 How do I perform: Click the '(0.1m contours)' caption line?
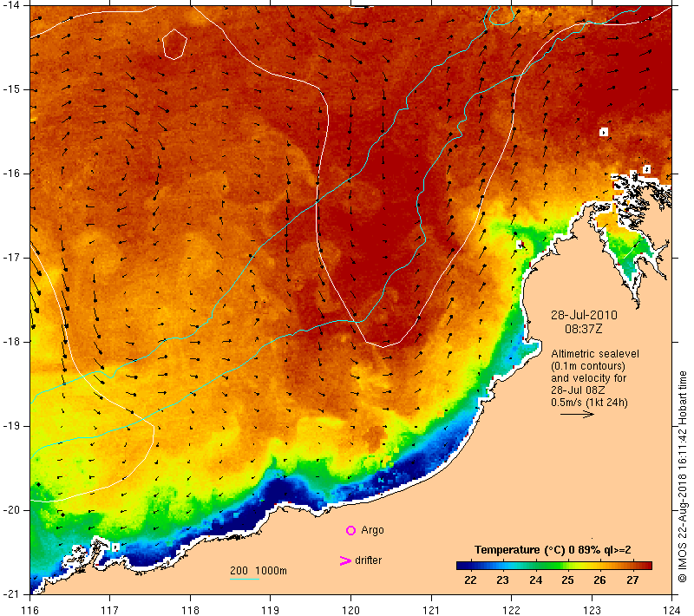point(588,366)
